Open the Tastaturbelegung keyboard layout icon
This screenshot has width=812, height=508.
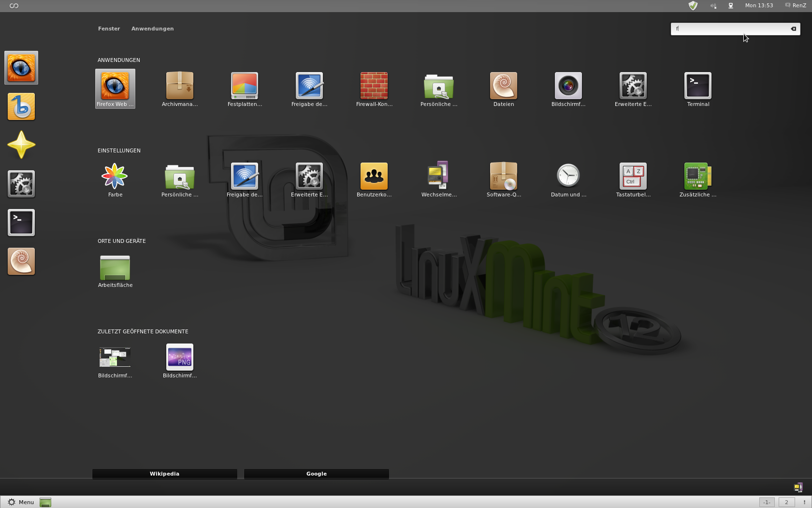tap(633, 179)
